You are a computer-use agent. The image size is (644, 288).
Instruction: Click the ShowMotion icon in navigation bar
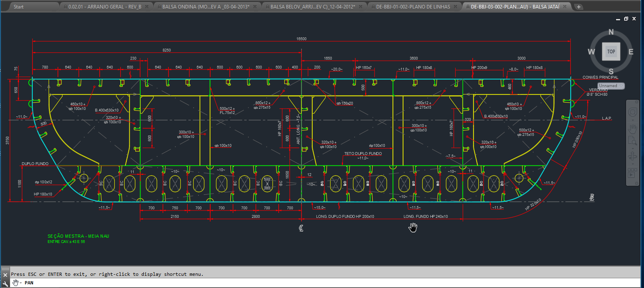[x=632, y=174]
